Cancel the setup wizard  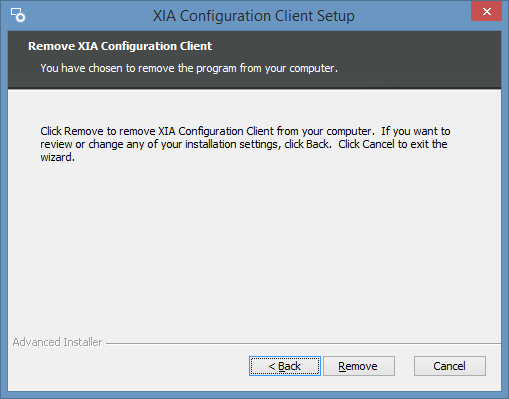450,366
